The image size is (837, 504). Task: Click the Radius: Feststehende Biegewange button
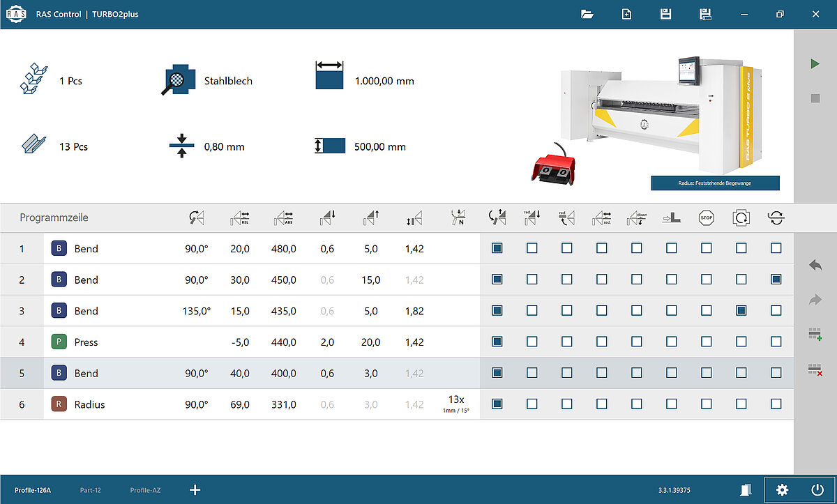coord(715,183)
